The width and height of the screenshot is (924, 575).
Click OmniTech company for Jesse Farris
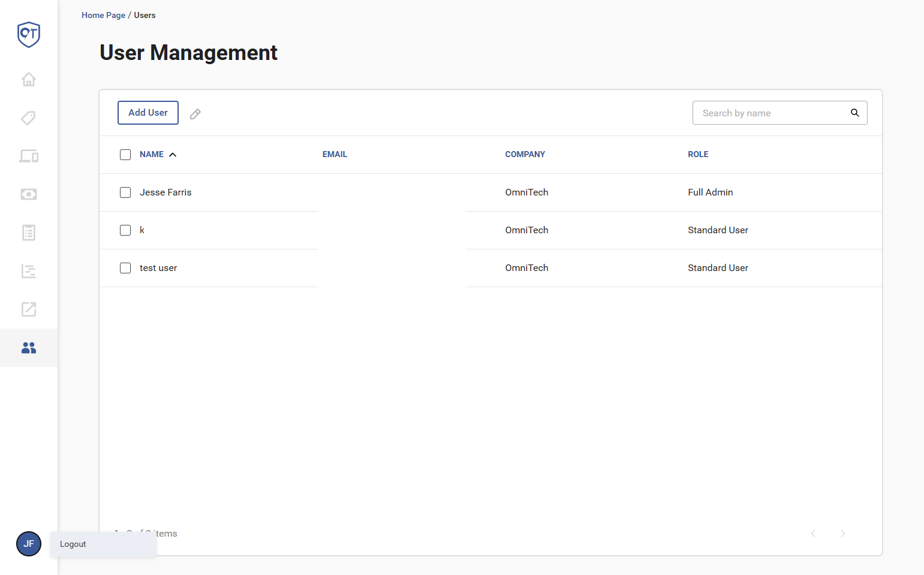point(526,192)
